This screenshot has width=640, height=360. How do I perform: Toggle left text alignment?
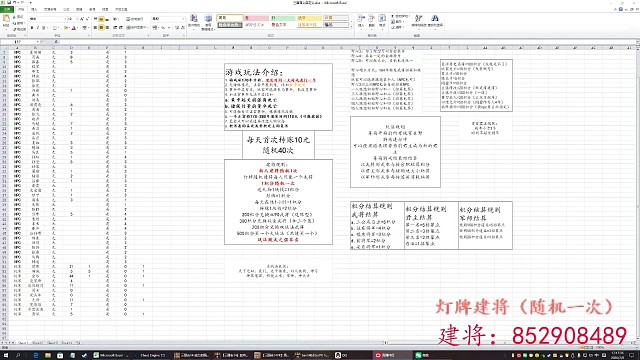coord(96,28)
